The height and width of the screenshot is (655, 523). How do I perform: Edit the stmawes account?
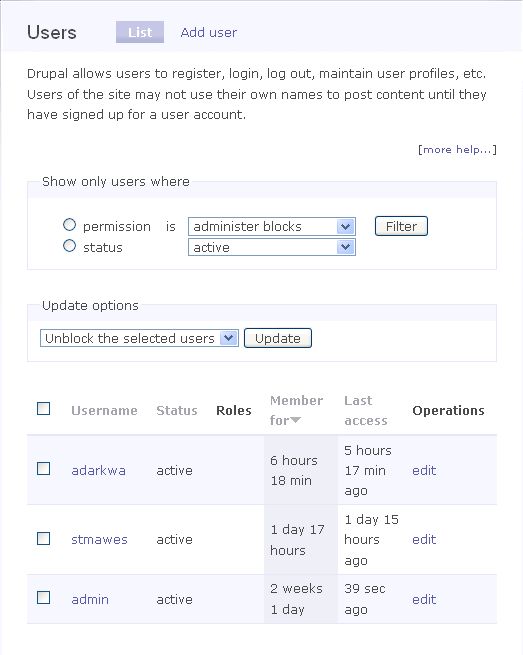pos(424,539)
